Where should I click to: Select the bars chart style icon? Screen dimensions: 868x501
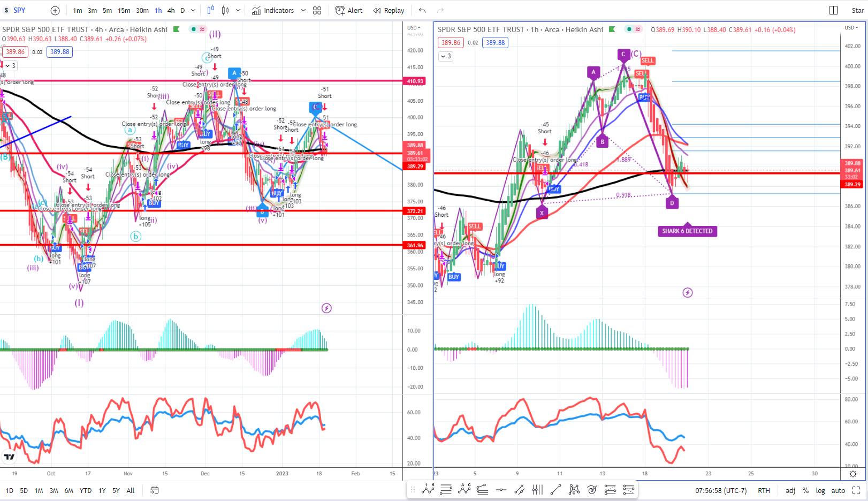tap(210, 10)
